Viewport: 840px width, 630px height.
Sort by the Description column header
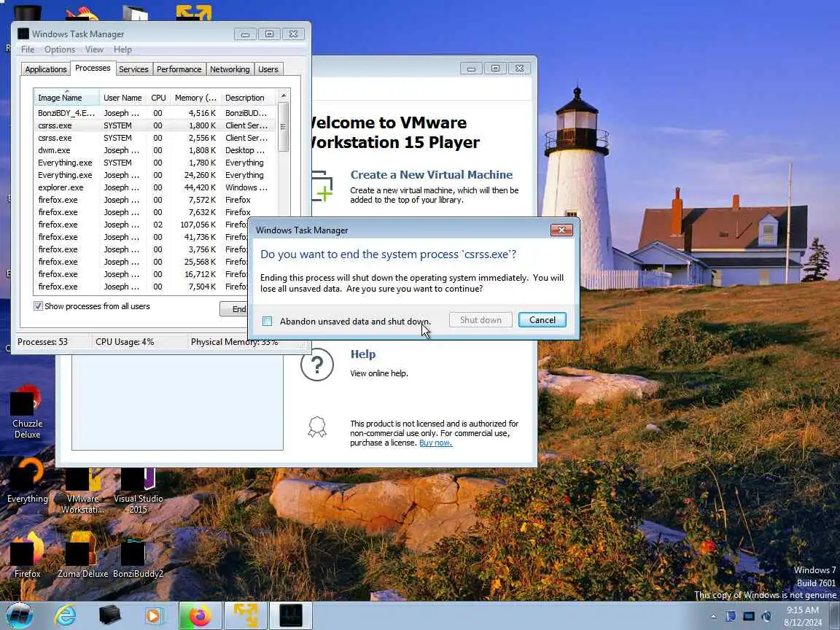[x=248, y=98]
